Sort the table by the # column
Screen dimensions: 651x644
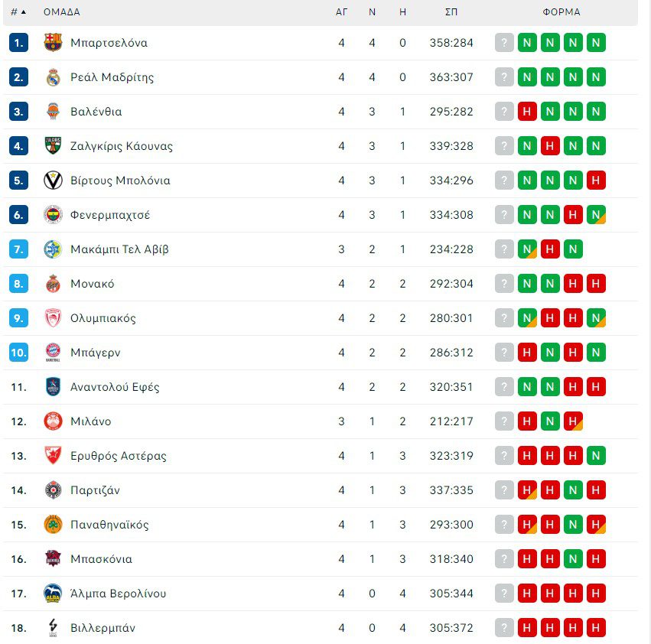pyautogui.click(x=18, y=12)
